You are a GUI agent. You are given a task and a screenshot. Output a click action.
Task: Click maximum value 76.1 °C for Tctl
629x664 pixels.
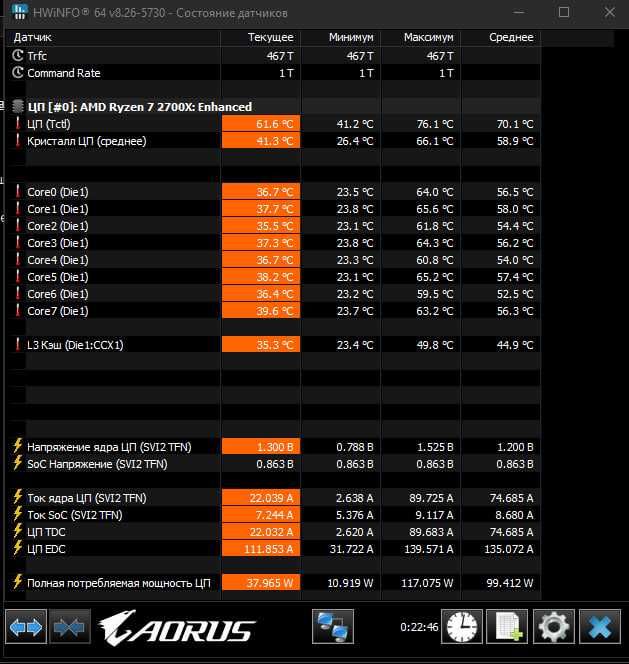click(x=435, y=124)
